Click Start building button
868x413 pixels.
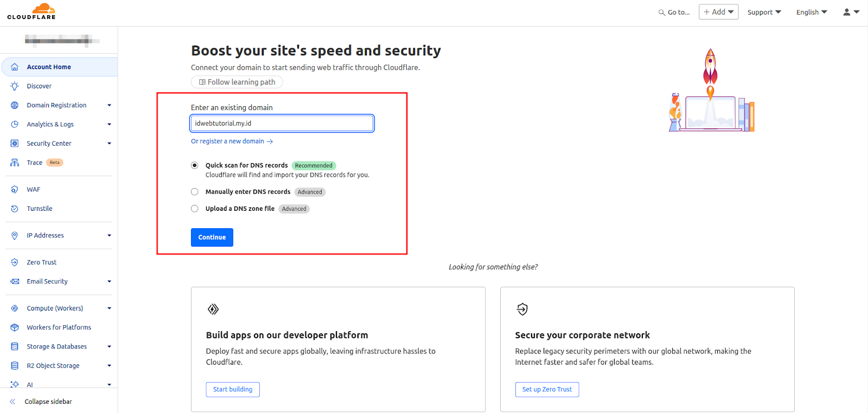(x=233, y=390)
